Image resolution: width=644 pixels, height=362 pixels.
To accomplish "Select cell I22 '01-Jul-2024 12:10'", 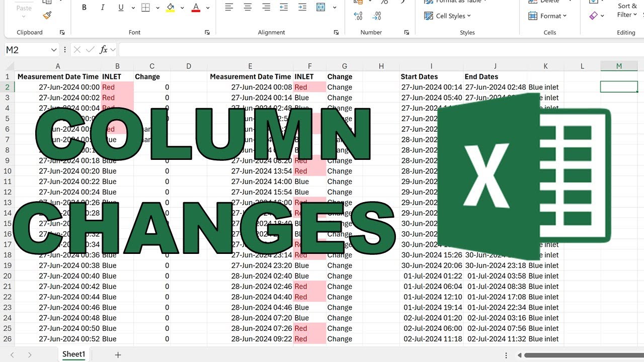I will pos(432,297).
